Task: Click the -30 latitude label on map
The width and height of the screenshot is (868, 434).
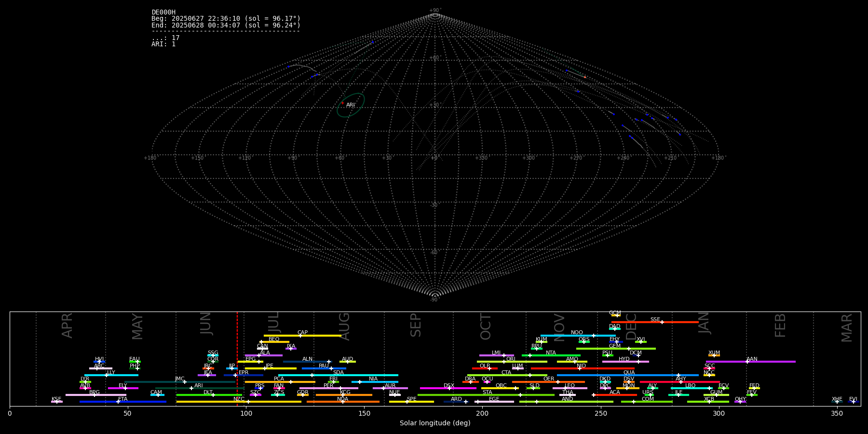Action: point(434,205)
